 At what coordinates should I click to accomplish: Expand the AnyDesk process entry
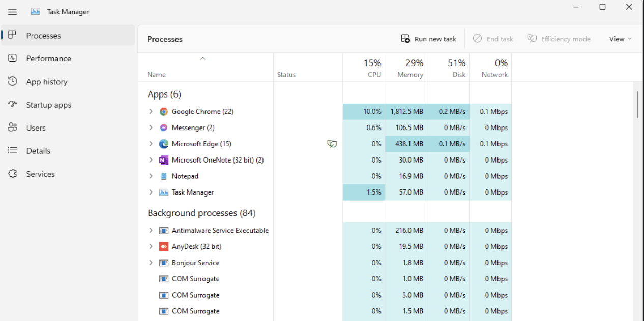[151, 246]
